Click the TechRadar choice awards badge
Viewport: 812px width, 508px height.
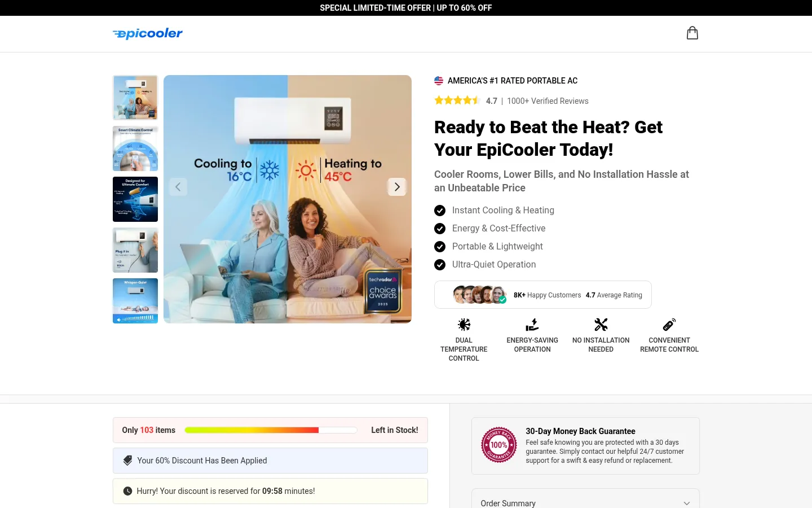coord(383,292)
